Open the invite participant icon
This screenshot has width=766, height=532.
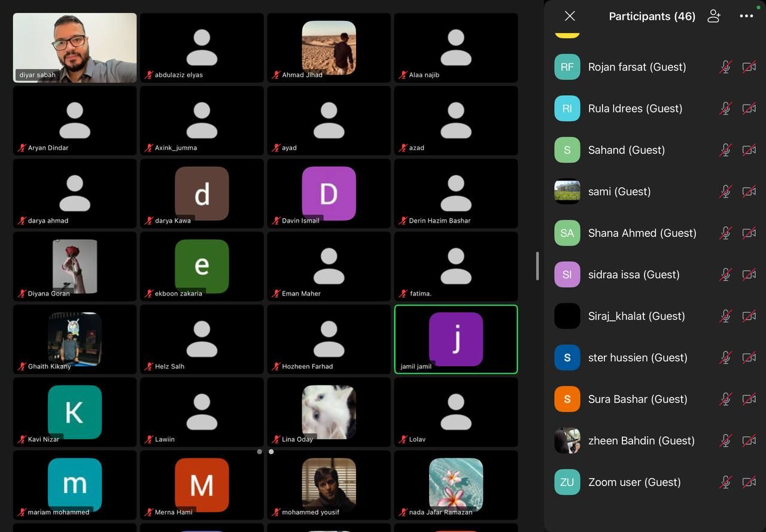click(713, 16)
